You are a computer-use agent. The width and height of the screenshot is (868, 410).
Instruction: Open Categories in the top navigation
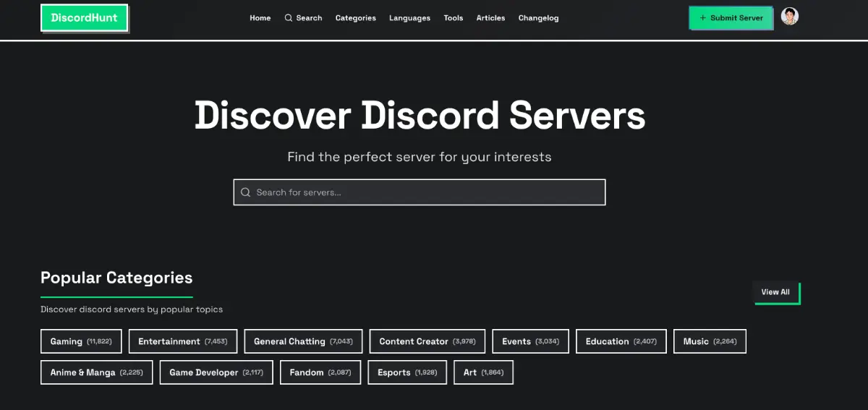[355, 18]
